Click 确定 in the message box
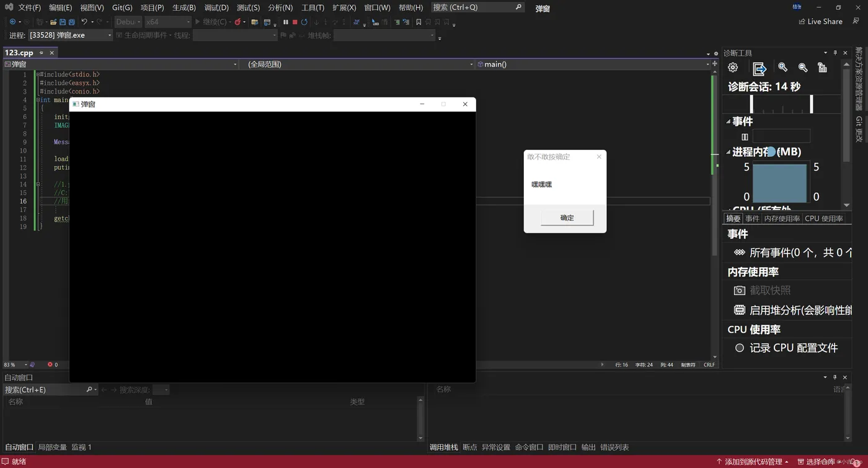The image size is (868, 468). point(567,218)
